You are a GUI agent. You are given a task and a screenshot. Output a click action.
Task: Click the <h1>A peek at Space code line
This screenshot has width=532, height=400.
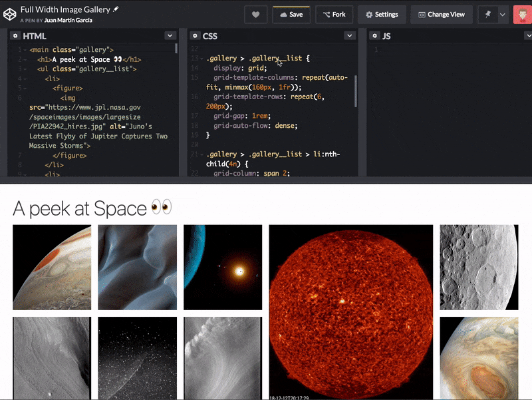[x=89, y=59]
